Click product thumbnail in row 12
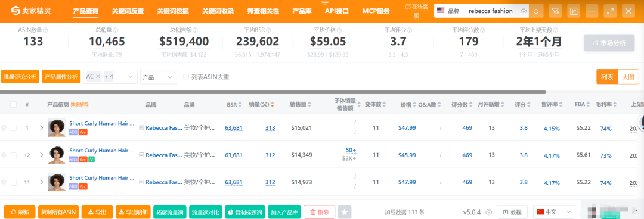This screenshot has height=219, width=644. click(57, 155)
